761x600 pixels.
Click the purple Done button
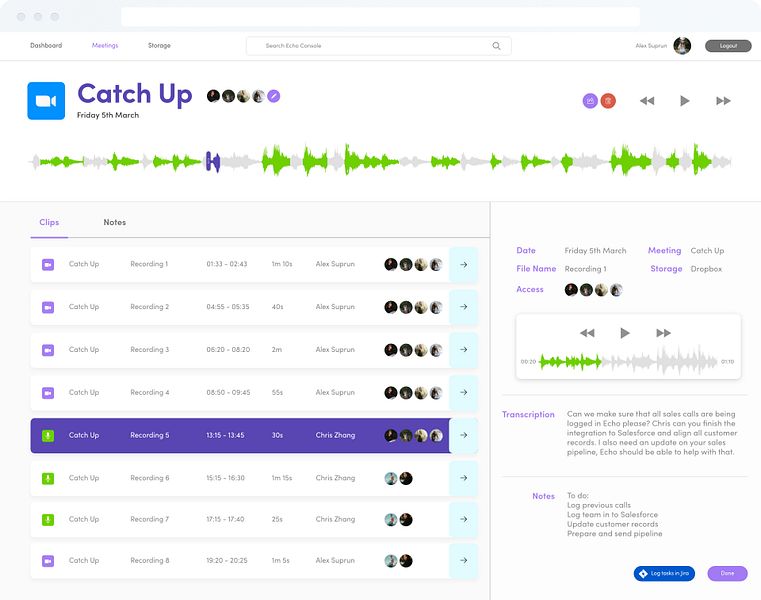727,573
